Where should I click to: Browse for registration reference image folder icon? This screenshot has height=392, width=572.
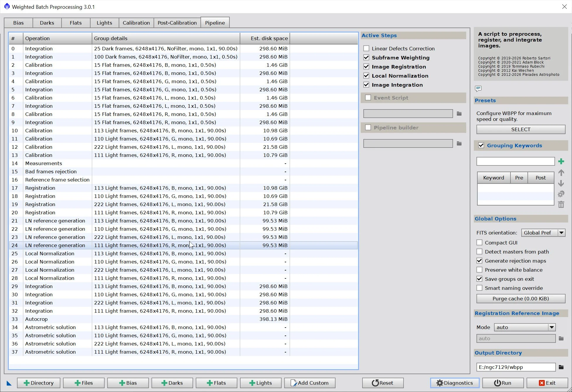pos(561,338)
